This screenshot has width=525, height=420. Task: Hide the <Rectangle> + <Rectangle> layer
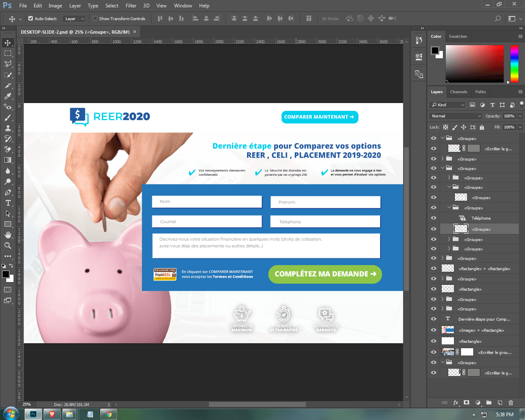433,269
